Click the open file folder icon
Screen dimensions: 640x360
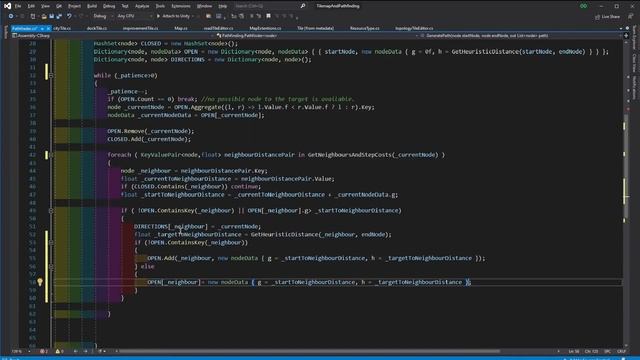[44, 16]
